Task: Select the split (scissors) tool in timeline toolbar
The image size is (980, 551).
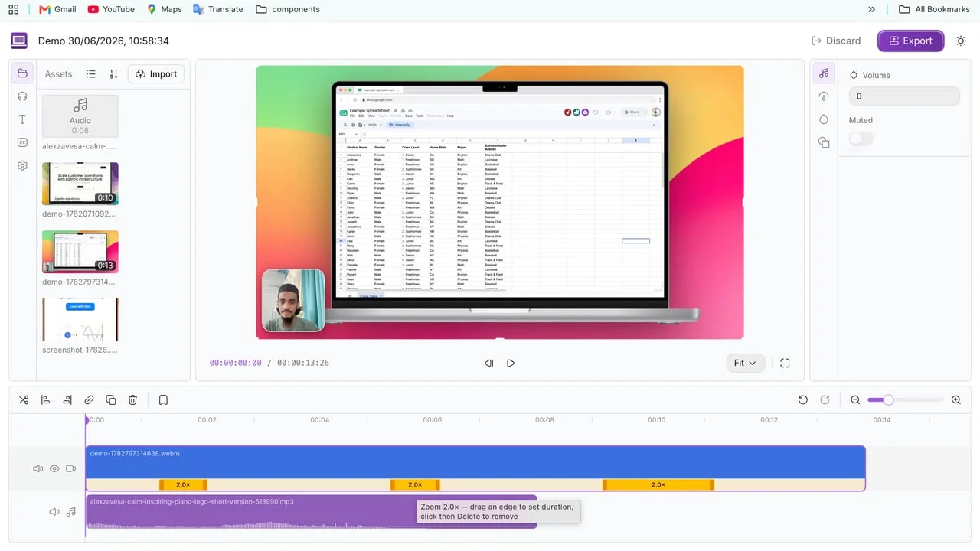Action: (x=24, y=399)
